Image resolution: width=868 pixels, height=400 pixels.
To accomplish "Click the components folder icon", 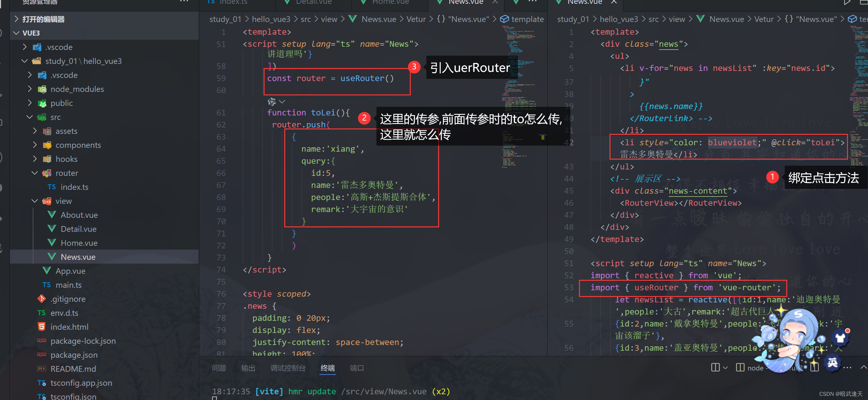I will 47,145.
